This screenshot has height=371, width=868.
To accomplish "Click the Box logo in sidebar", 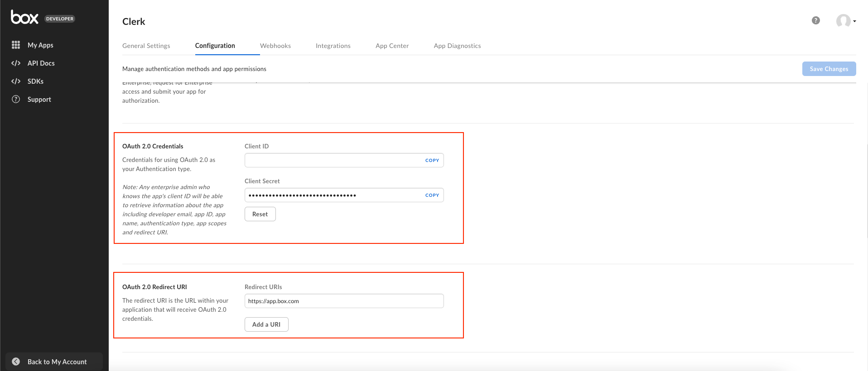I will coord(24,17).
